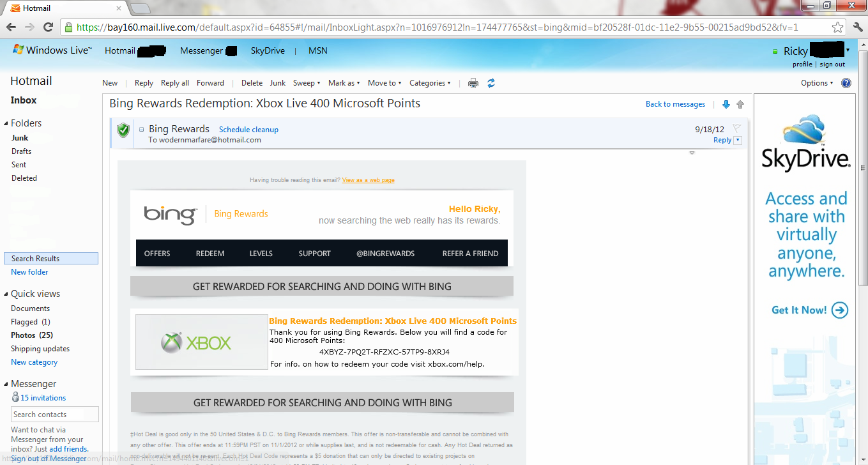Open the OFFERS tab in the email

[x=157, y=254]
